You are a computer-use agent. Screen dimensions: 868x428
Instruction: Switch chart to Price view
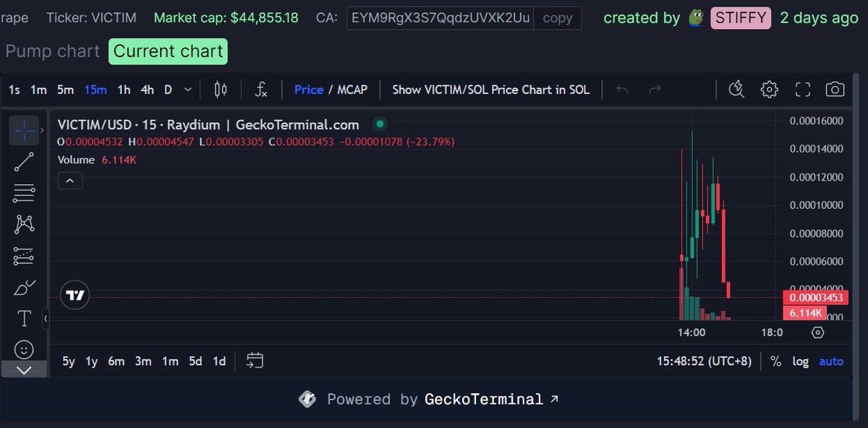coord(309,90)
